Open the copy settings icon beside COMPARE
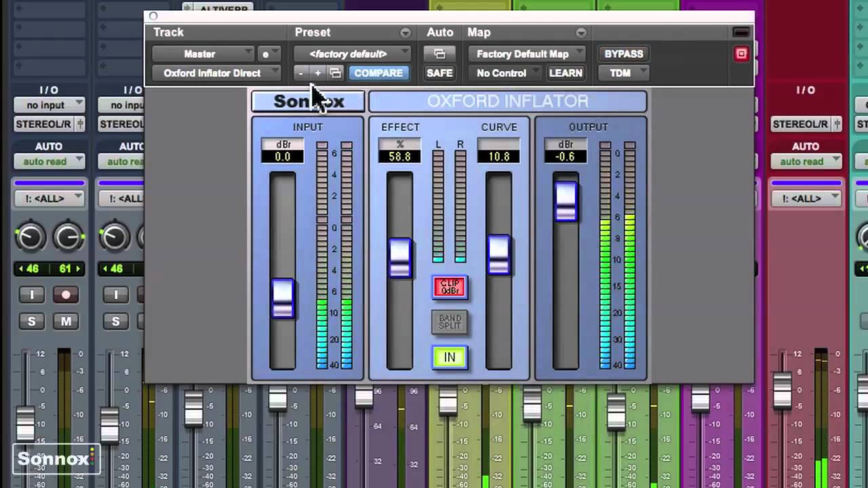868x488 pixels. (335, 73)
